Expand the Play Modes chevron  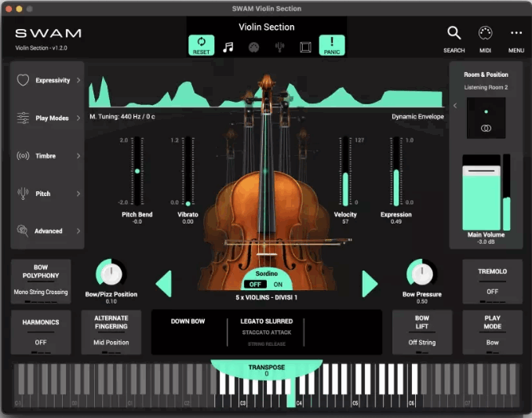pos(78,118)
